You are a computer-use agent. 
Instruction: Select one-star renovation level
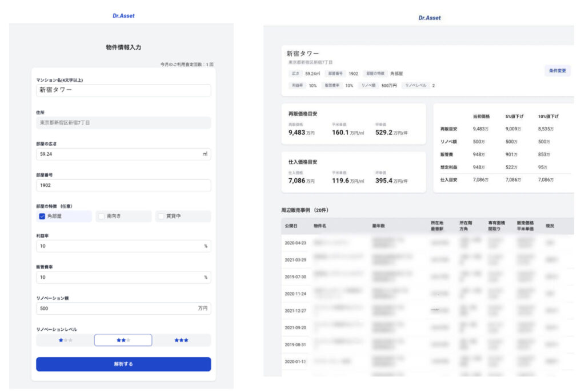[x=65, y=340]
